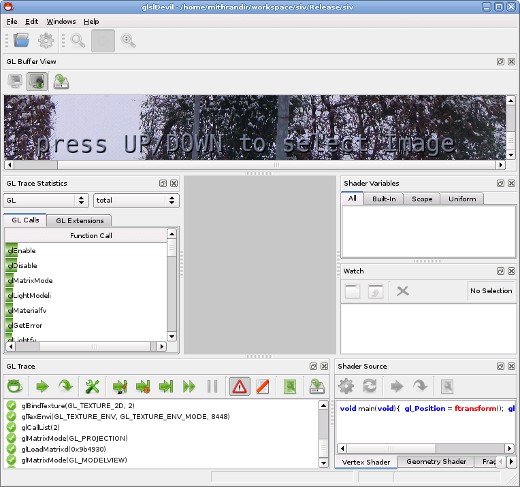This screenshot has width=520, height=487.
Task: Run the program with the devil icon
Action: pos(15,387)
